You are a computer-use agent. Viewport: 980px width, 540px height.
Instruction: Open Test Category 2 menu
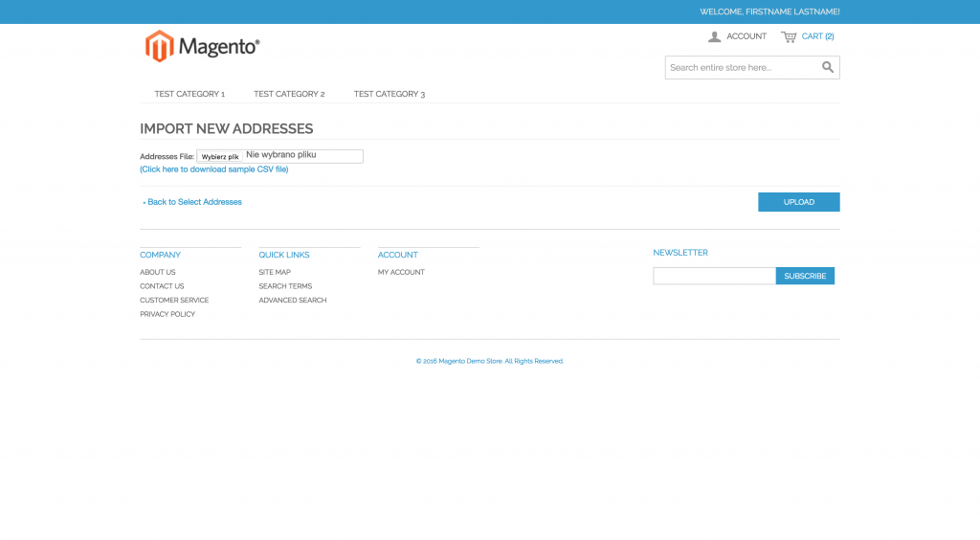tap(289, 94)
